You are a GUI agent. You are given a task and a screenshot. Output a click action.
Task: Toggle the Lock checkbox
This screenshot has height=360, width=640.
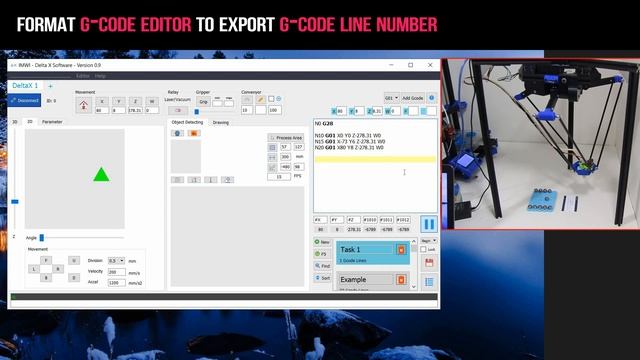click(x=423, y=249)
